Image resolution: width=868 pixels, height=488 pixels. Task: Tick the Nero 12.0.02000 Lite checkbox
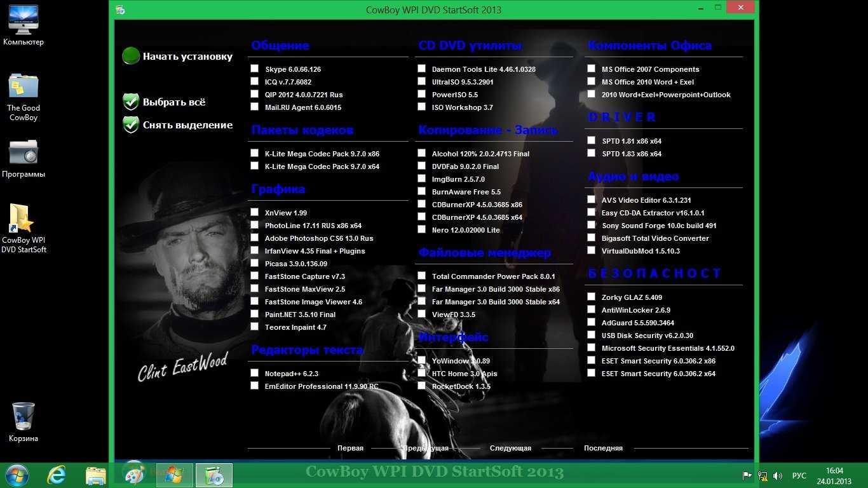click(421, 229)
